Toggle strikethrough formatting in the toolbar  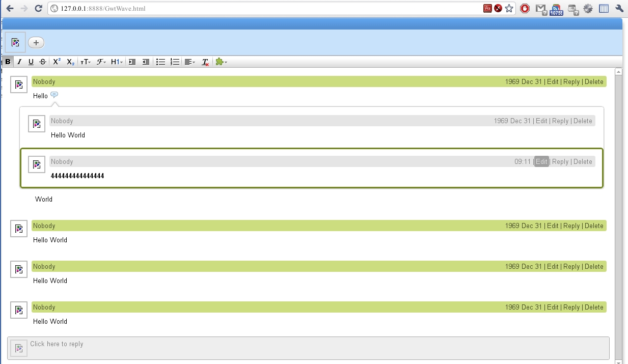[42, 62]
